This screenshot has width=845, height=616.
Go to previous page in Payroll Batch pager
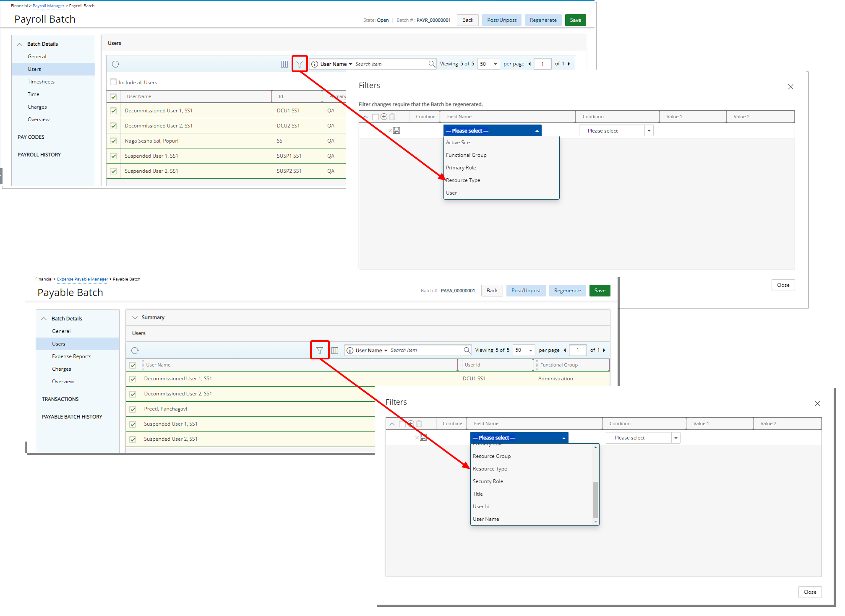coord(529,64)
